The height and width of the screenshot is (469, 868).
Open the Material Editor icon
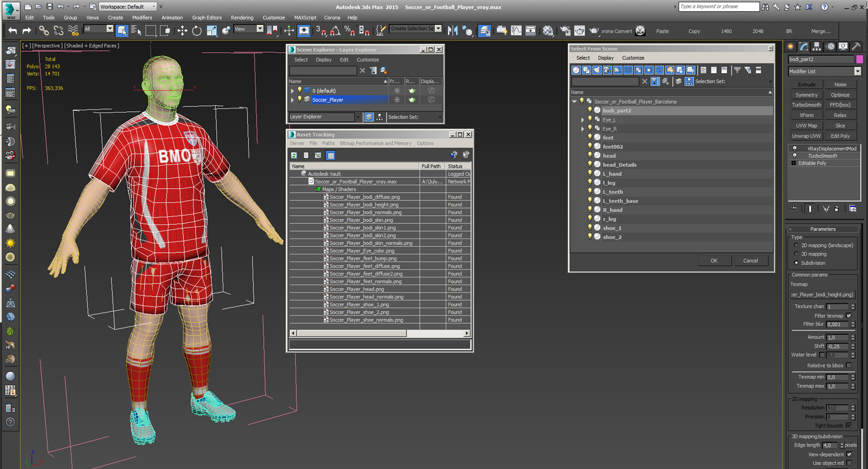pos(548,30)
